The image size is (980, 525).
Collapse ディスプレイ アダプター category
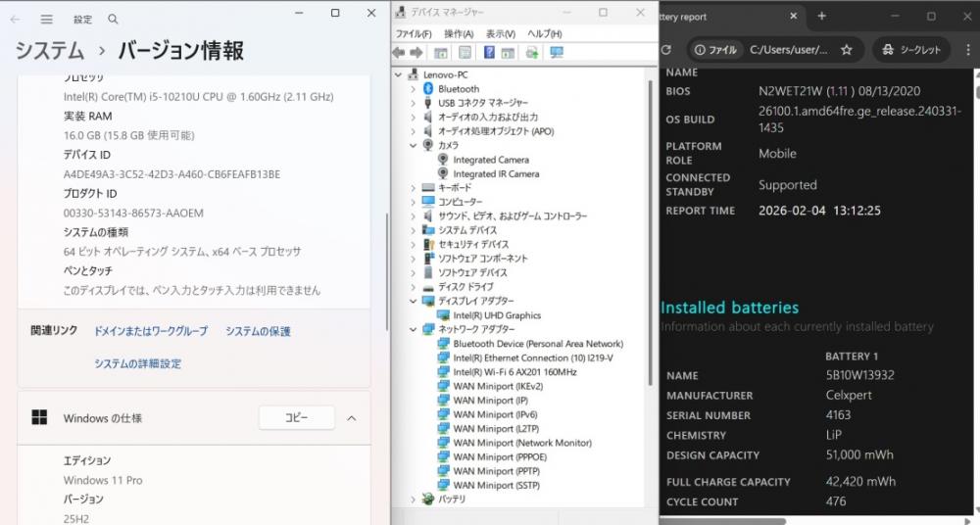point(414,302)
